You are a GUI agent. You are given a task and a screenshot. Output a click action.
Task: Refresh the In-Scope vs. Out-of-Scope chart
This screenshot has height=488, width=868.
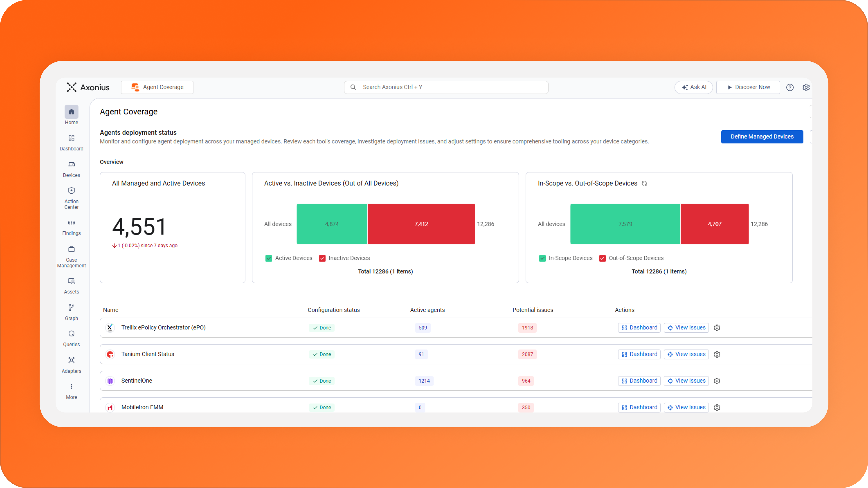(x=644, y=183)
